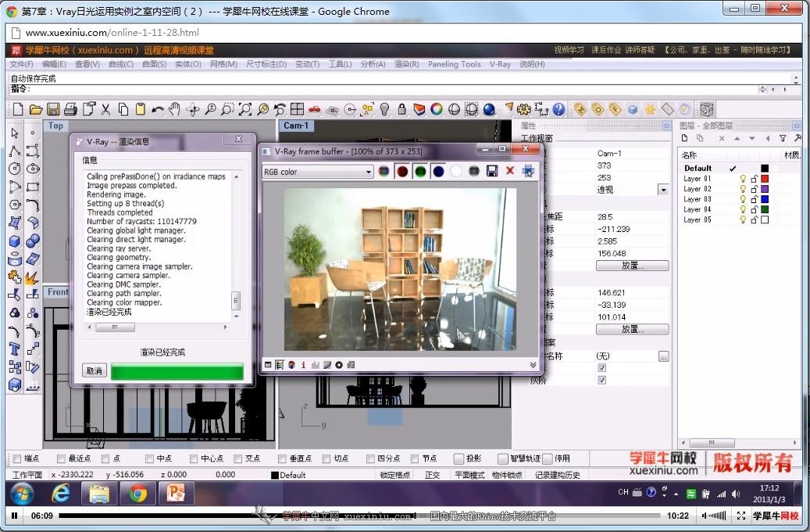
Task: Click the 放置... button under 101.014
Action: (x=632, y=329)
